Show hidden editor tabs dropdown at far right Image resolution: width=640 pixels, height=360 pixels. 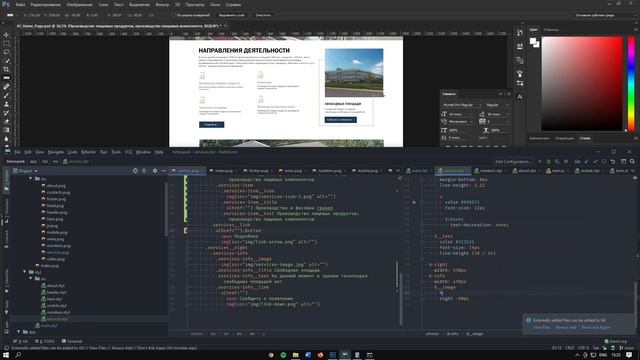(x=633, y=171)
